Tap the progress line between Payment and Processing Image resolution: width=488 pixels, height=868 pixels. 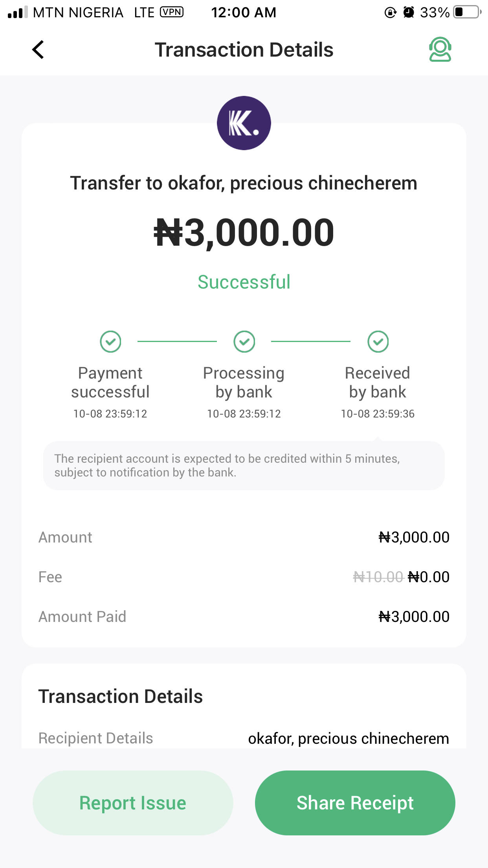177,342
